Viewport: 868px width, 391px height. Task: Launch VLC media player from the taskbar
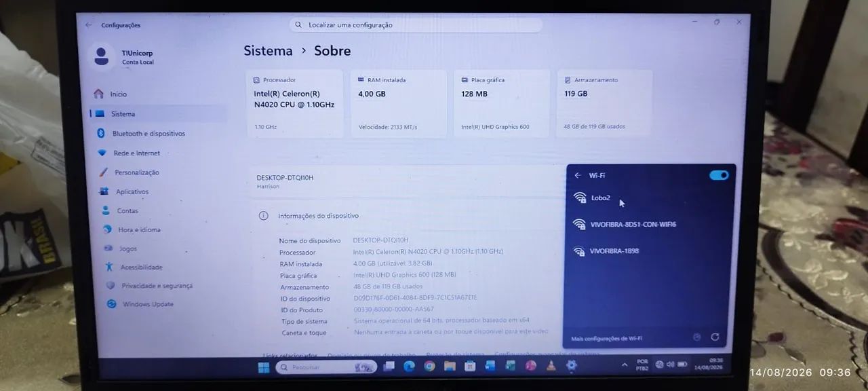[551, 366]
